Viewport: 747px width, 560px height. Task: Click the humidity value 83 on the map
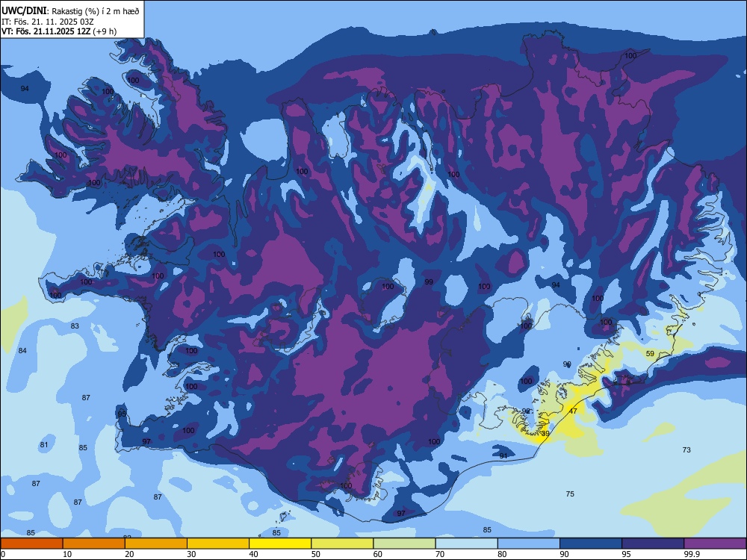click(x=75, y=326)
